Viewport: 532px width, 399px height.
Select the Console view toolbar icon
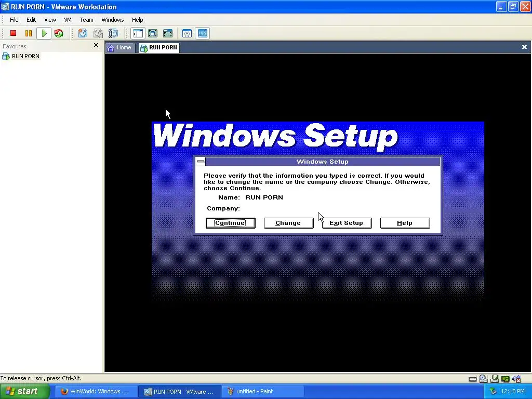point(203,33)
